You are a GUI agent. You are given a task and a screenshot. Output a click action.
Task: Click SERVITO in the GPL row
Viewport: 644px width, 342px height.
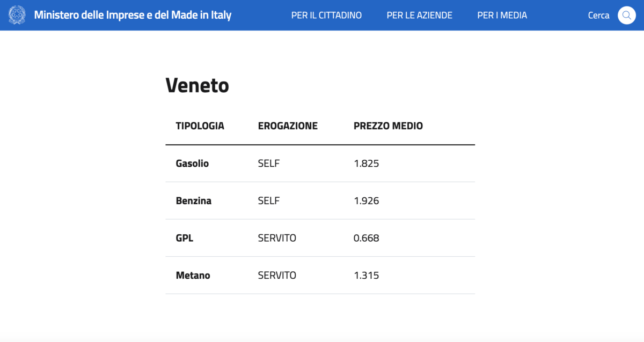coord(277,238)
